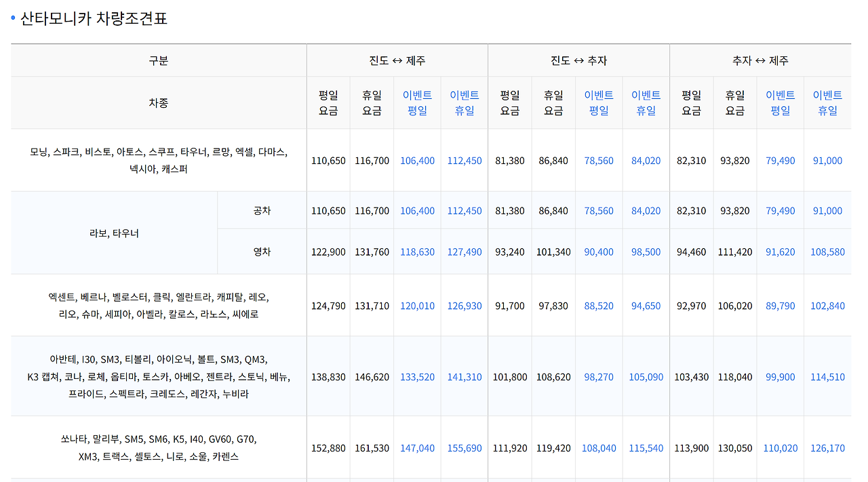Click the 141,310 event fare

(465, 377)
